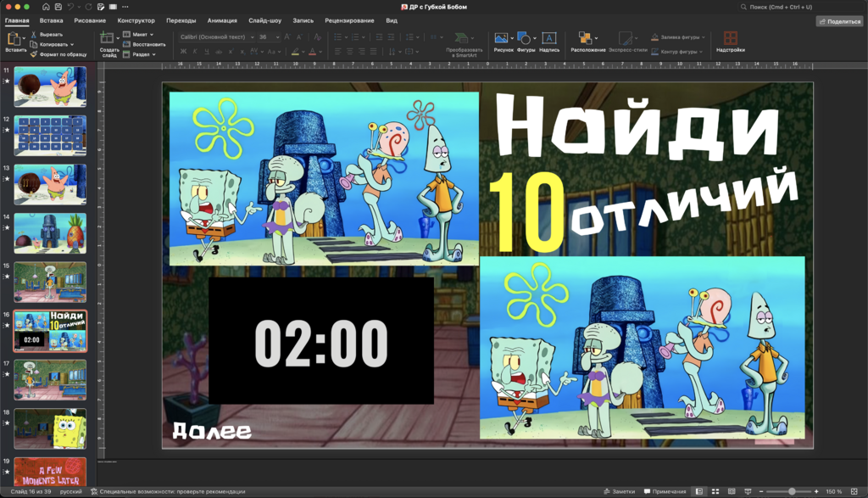Open the Расположение arrange tool
This screenshot has height=498, width=868.
pos(585,37)
